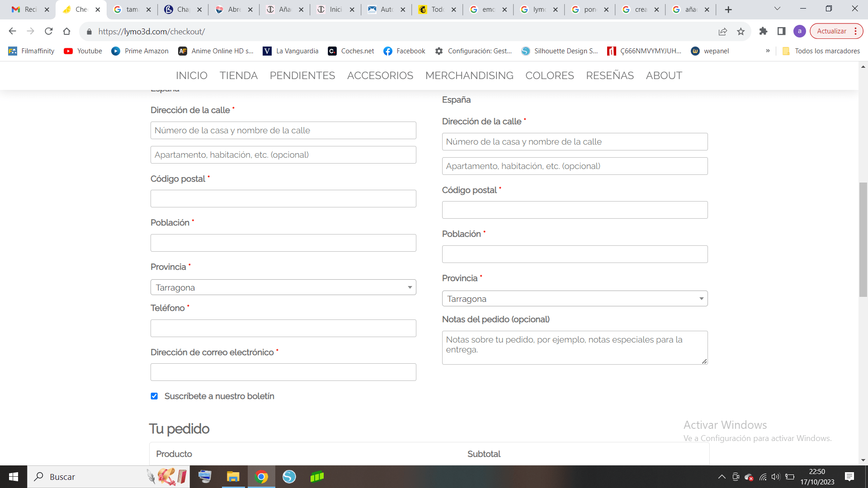Click the Notas del pedido textarea
Screen dimensions: 868x488
pos(575,348)
